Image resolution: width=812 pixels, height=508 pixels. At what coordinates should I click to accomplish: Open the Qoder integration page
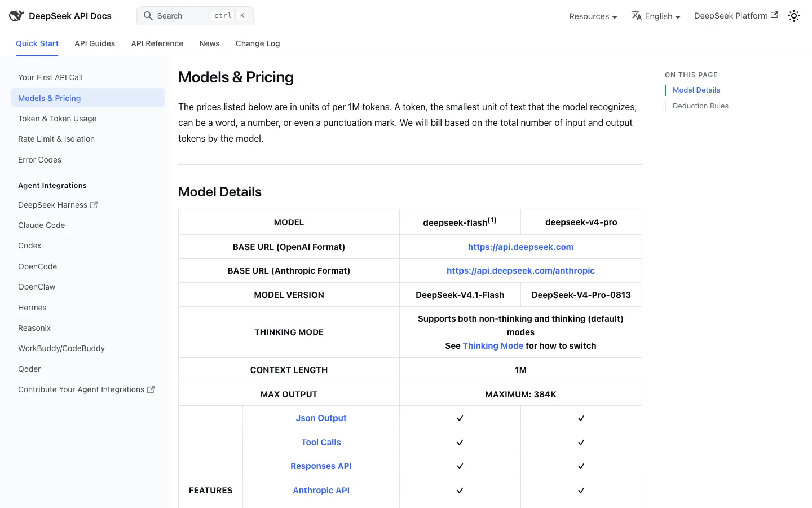[88, 369]
